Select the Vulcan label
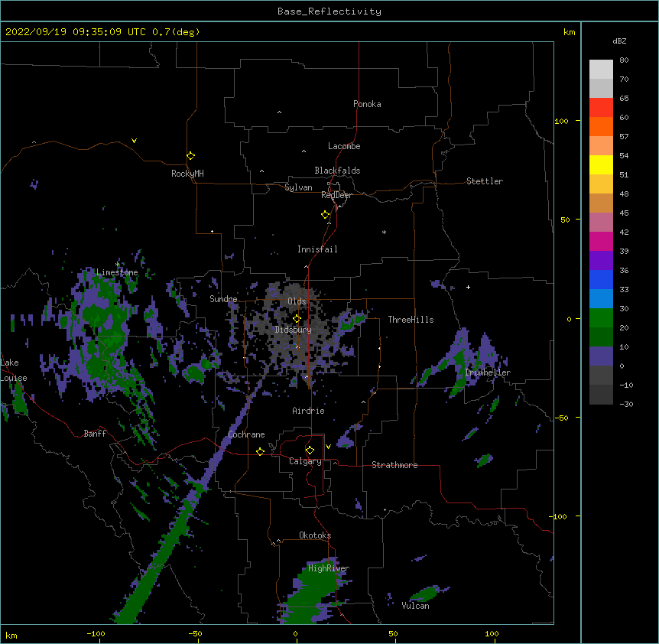Screen dimensions: 659x644 point(415,606)
